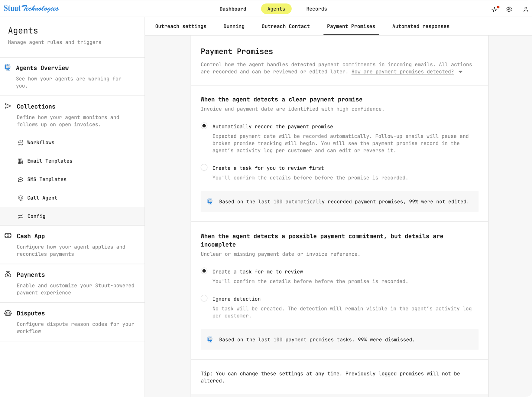Click the Workflows icon in sidebar

[21, 143]
